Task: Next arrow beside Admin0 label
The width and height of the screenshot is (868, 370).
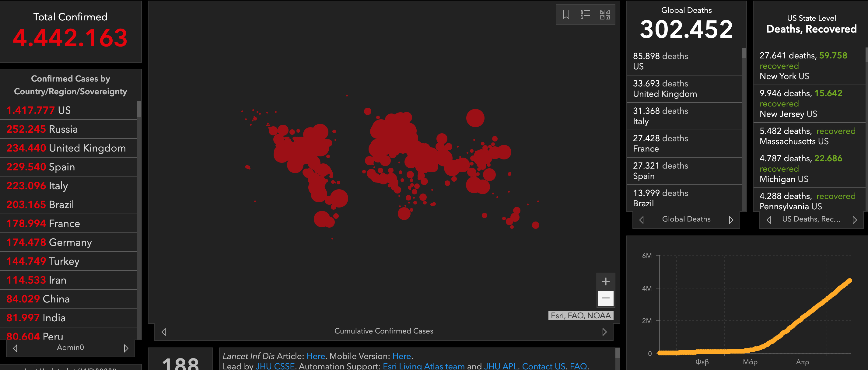Action: 126,348
